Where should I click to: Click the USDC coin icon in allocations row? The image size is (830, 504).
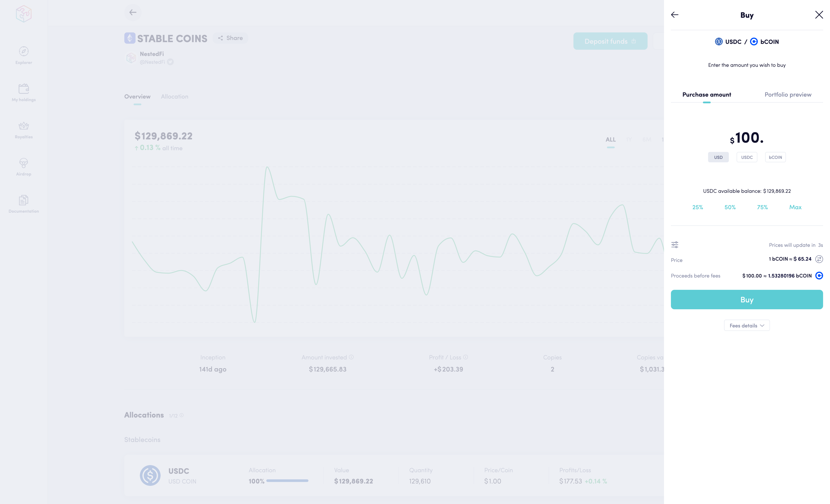point(150,475)
